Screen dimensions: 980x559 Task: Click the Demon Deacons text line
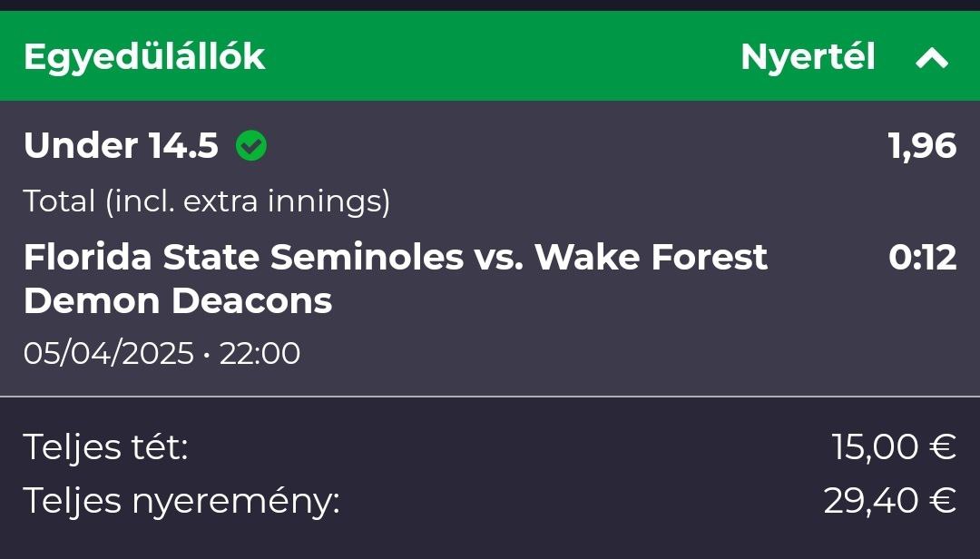pyautogui.click(x=178, y=301)
